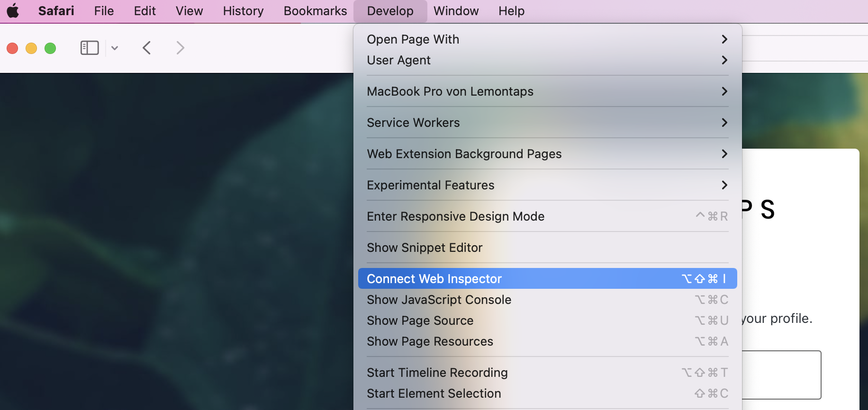Select Enter Responsive Design Mode
Image resolution: width=868 pixels, height=410 pixels.
point(548,216)
